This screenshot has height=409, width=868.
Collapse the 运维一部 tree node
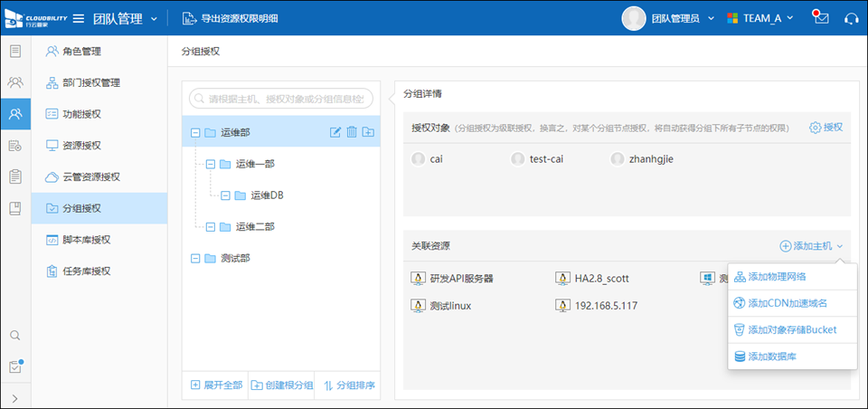tap(211, 165)
